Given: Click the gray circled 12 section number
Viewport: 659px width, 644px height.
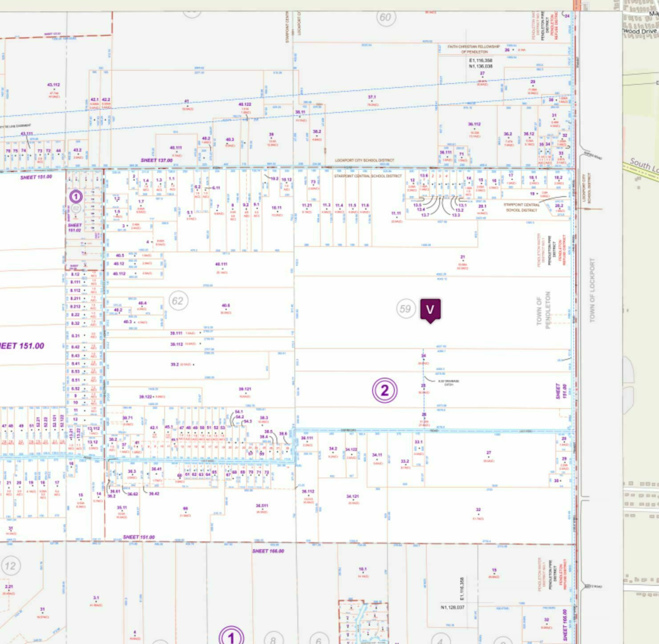Looking at the screenshot, I should (10, 566).
